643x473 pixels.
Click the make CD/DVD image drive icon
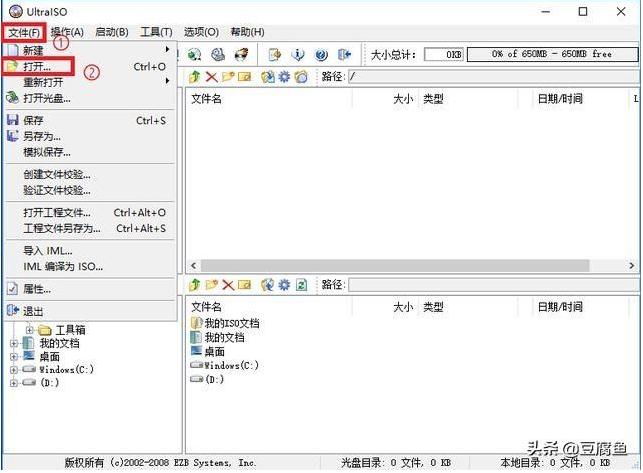coord(218,54)
